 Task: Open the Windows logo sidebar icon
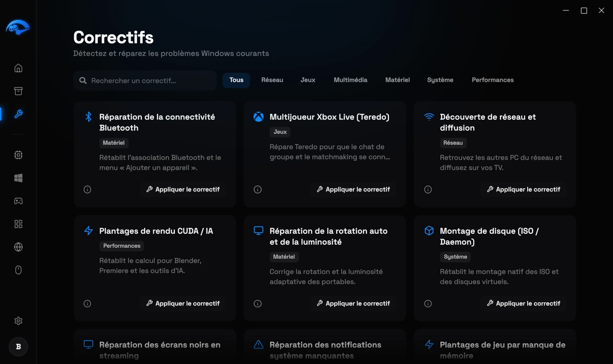click(x=18, y=178)
